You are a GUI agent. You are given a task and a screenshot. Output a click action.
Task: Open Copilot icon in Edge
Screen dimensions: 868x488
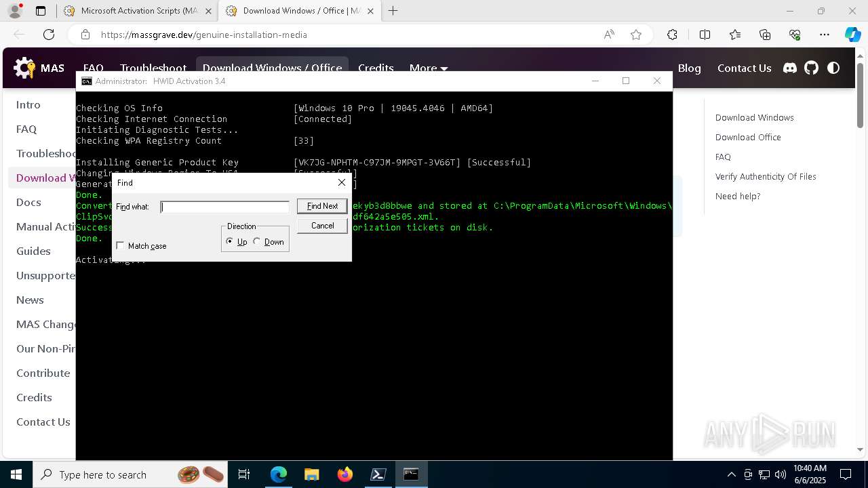852,35
